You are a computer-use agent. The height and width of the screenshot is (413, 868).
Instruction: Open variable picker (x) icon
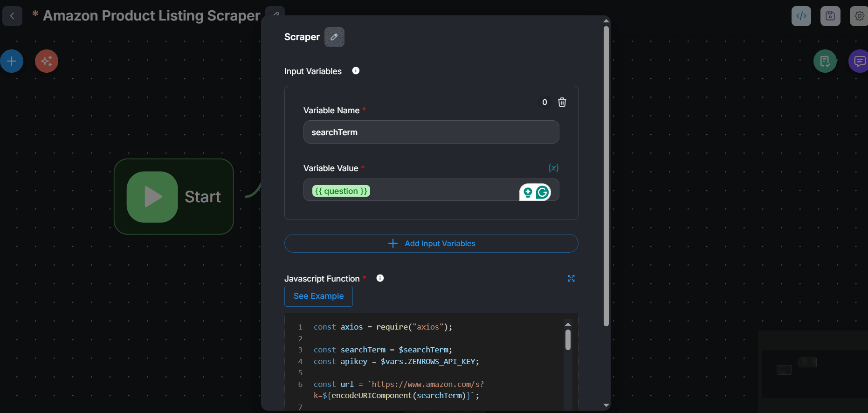pos(553,168)
